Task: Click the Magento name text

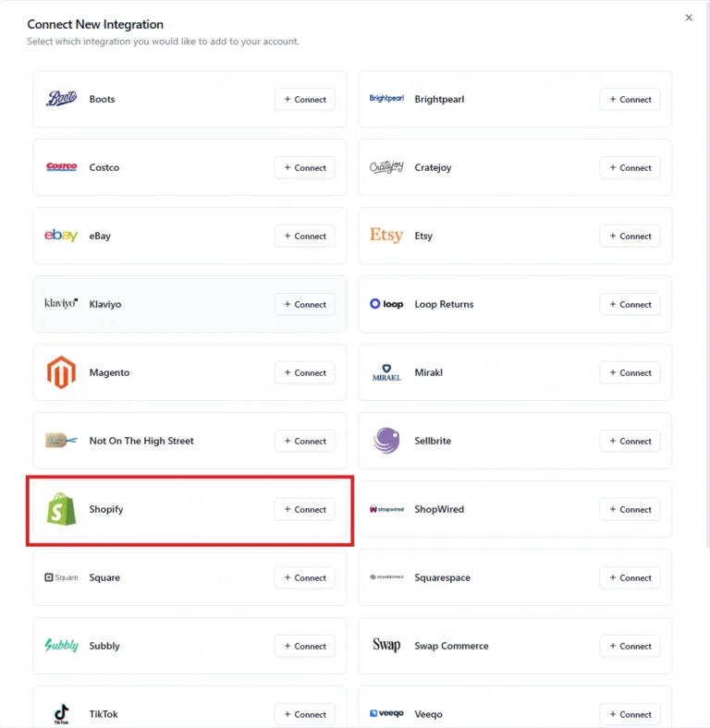Action: coord(109,372)
